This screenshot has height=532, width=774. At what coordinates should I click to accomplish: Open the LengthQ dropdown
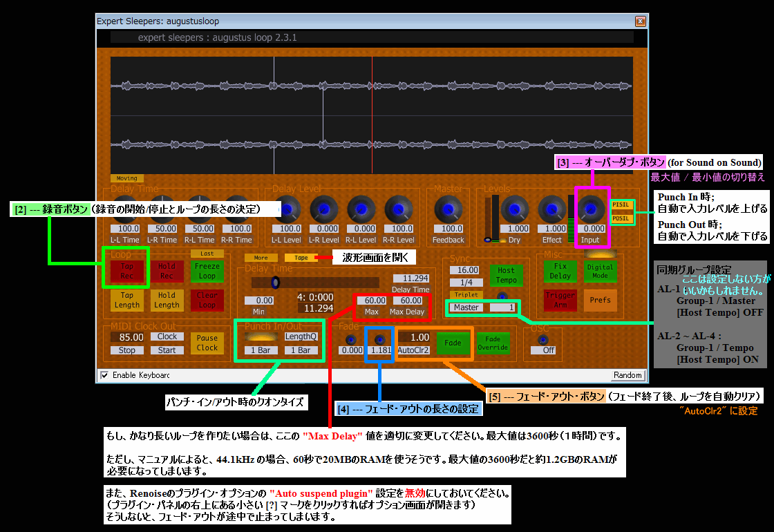(x=301, y=336)
